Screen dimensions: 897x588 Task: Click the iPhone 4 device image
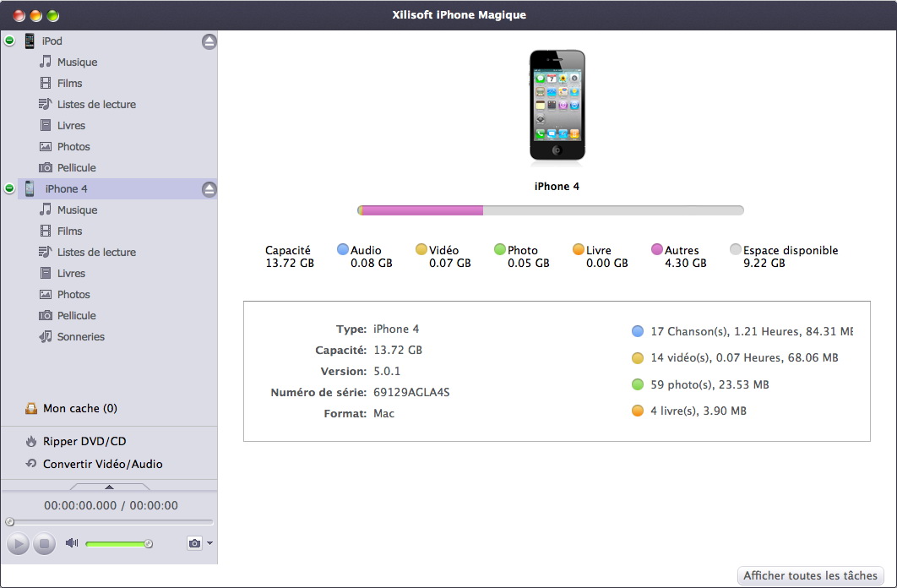click(557, 106)
